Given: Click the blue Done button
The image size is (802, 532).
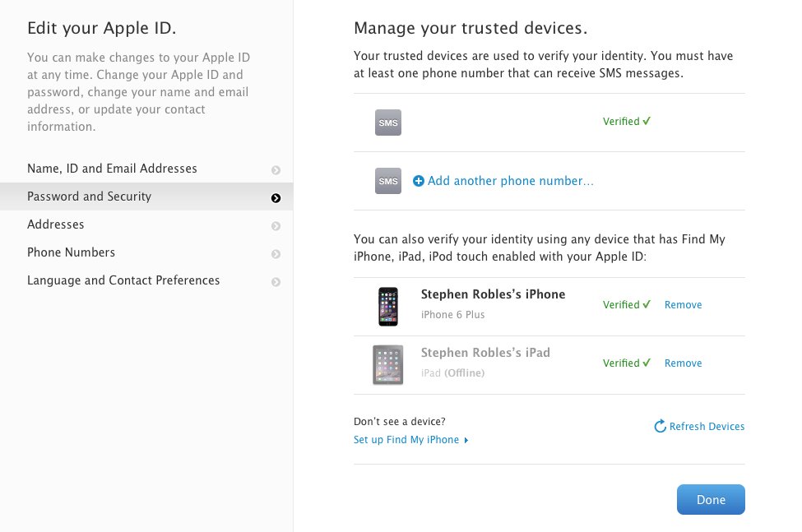Looking at the screenshot, I should pyautogui.click(x=711, y=500).
